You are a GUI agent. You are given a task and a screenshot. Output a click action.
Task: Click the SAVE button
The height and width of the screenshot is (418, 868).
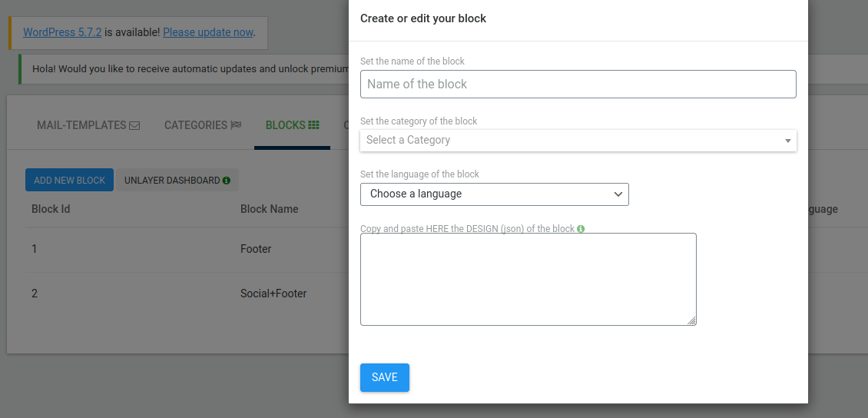pos(385,377)
